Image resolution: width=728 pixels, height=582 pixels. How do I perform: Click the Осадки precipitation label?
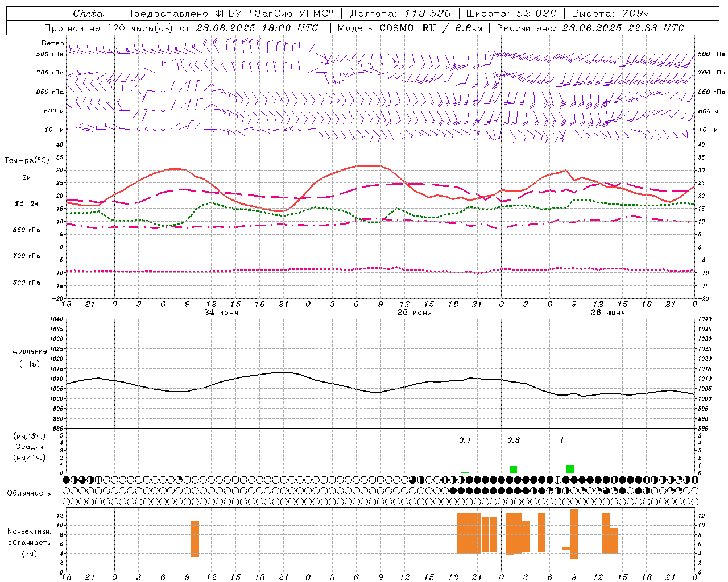(30, 447)
